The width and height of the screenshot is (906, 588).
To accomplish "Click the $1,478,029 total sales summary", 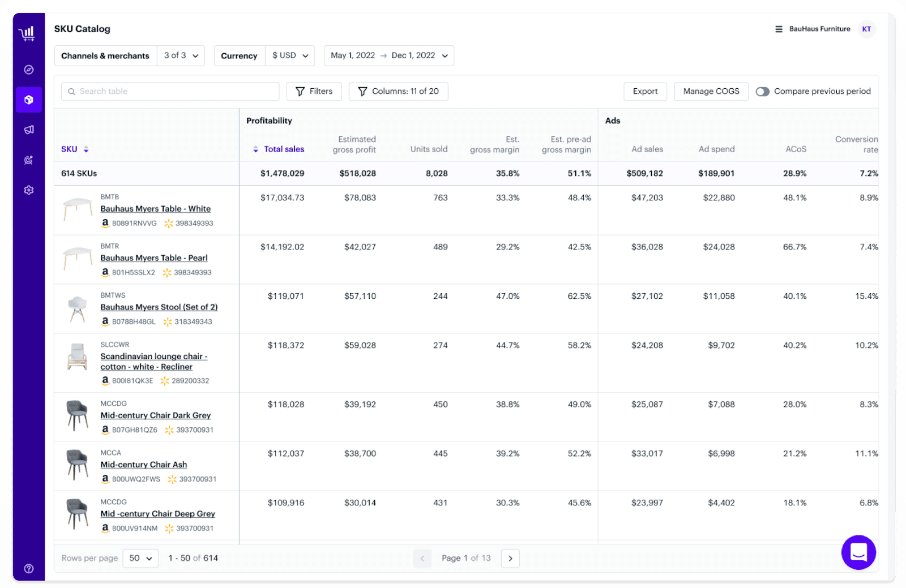I will click(x=283, y=174).
